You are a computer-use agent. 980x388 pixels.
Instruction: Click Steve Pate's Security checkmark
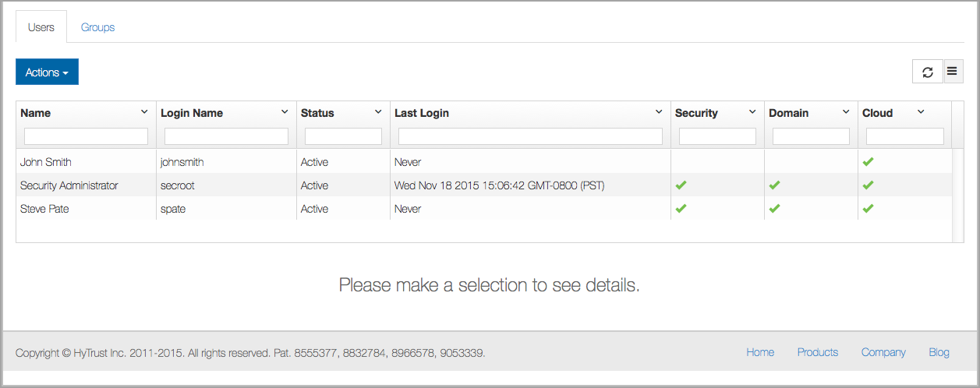(681, 209)
